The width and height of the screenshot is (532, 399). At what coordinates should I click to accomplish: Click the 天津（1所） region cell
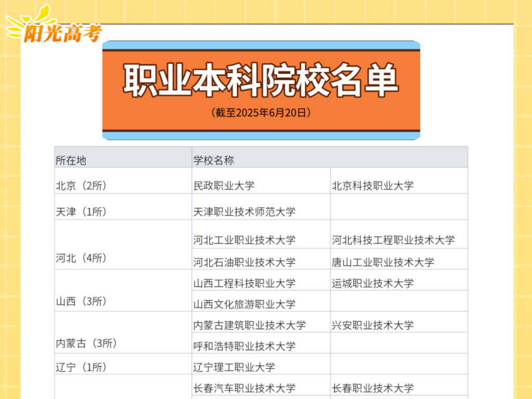[81, 211]
